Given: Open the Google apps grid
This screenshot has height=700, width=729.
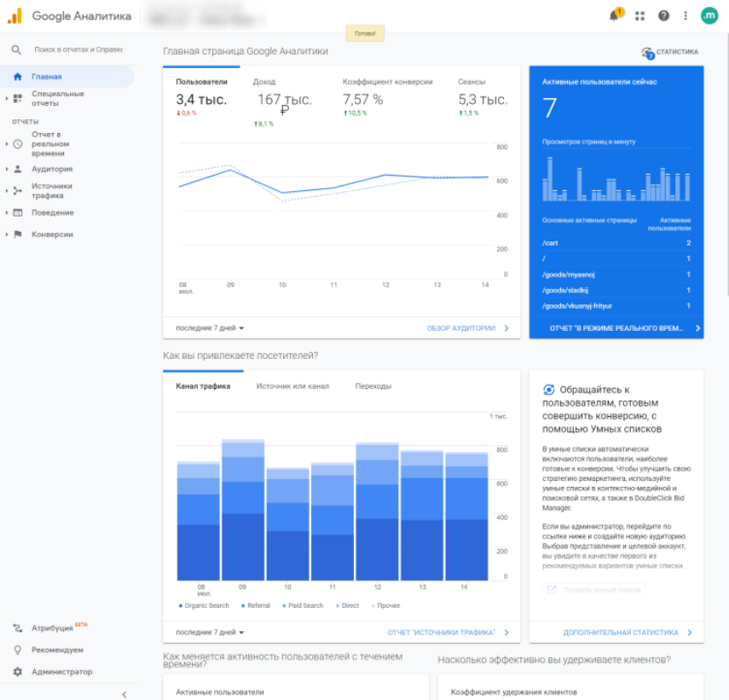Looking at the screenshot, I should point(639,16).
